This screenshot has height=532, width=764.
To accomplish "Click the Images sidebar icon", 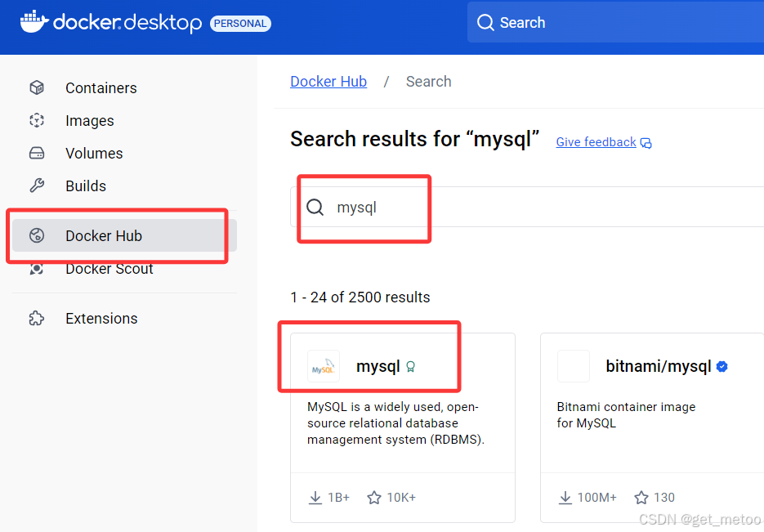I will point(37,120).
